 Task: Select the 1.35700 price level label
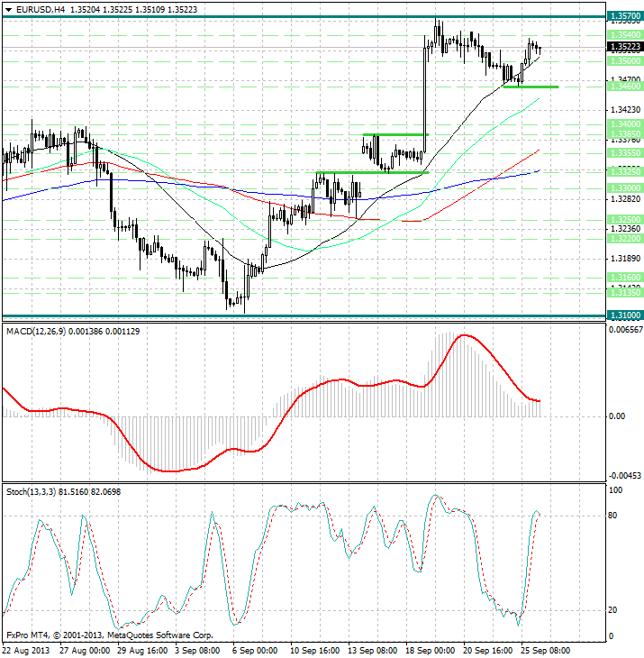pos(625,16)
